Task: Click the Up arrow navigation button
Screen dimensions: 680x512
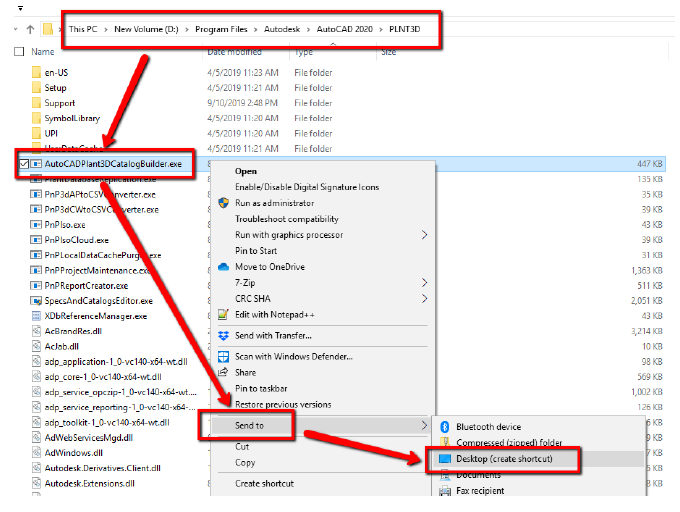Action: [29, 29]
